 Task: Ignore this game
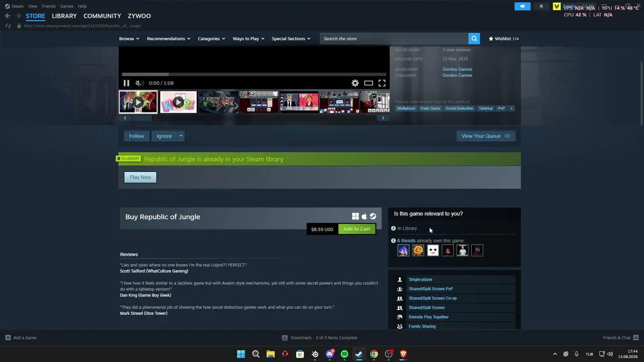pyautogui.click(x=164, y=136)
